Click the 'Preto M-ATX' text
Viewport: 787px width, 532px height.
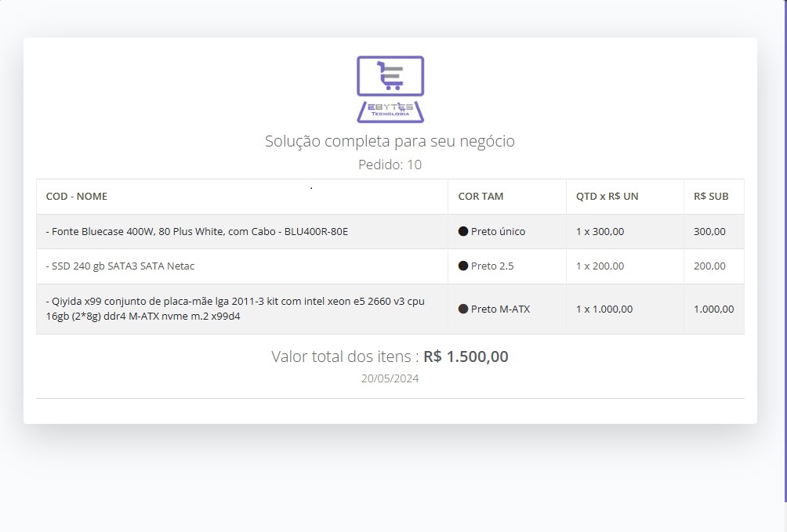point(500,309)
